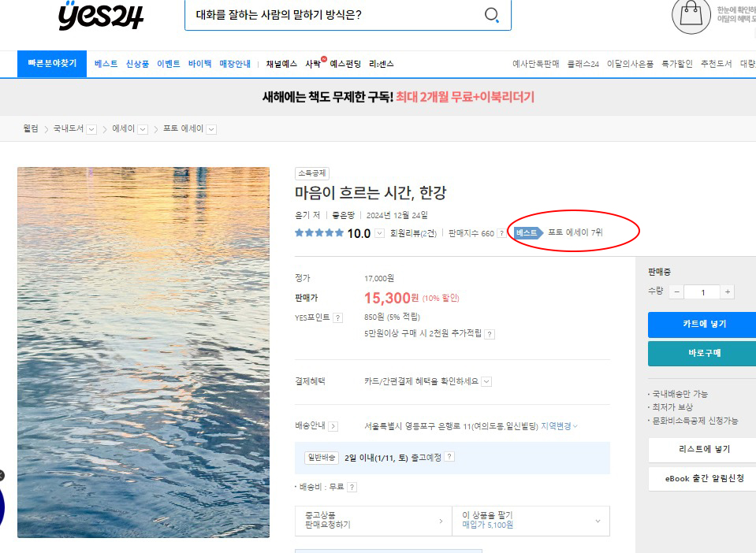Expand the 에세이 breadcrumb dropdown
Screen dimensions: 756x553
[x=143, y=129]
